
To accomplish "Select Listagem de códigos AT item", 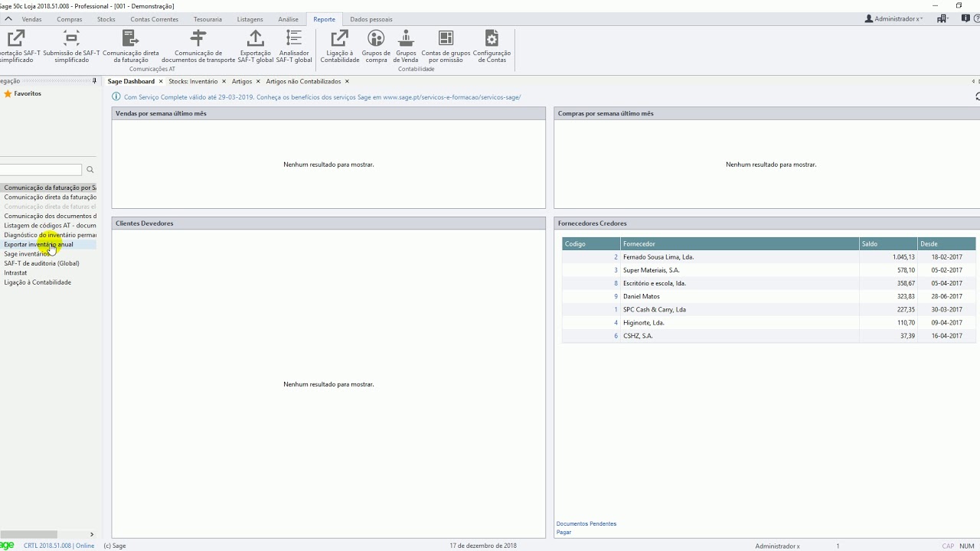I will tap(50, 226).
